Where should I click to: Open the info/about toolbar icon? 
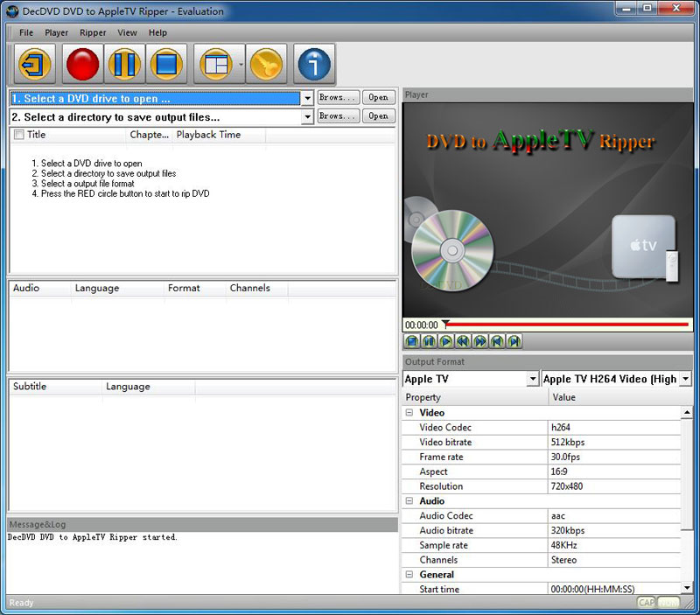(x=314, y=64)
